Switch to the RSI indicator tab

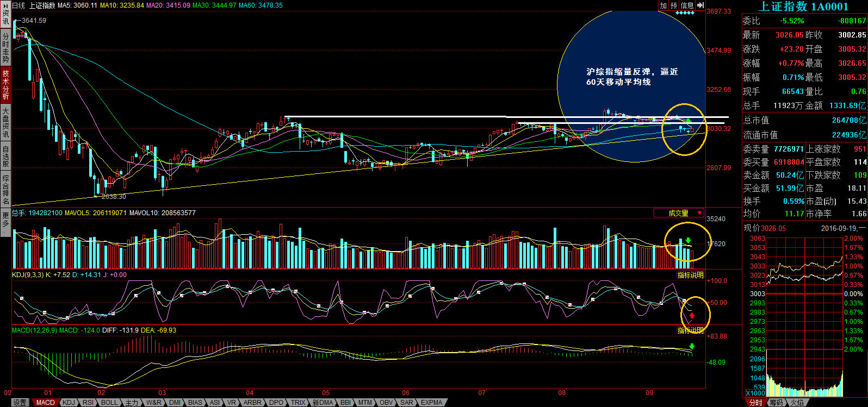tap(88, 403)
